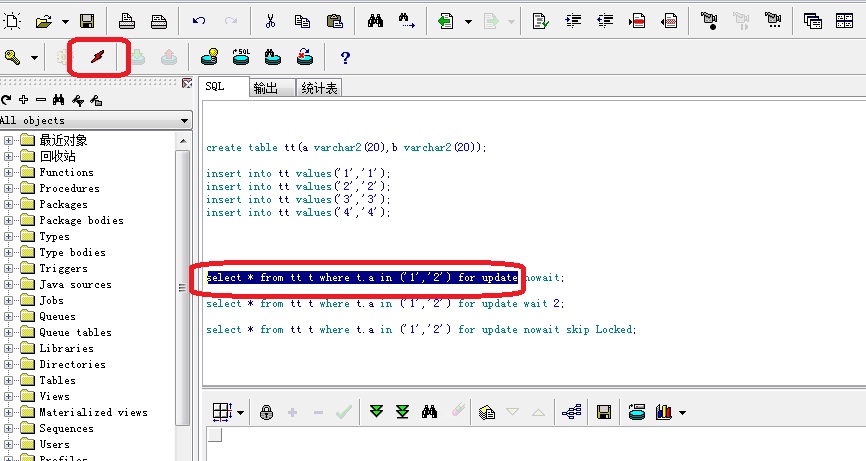Copy the selected text
Viewport: 866px width, 461px height.
(x=302, y=21)
